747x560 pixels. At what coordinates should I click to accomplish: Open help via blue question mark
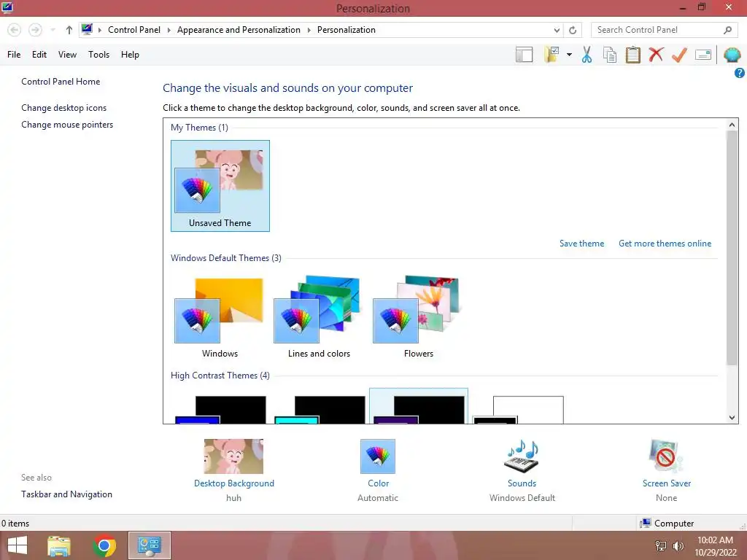740,73
